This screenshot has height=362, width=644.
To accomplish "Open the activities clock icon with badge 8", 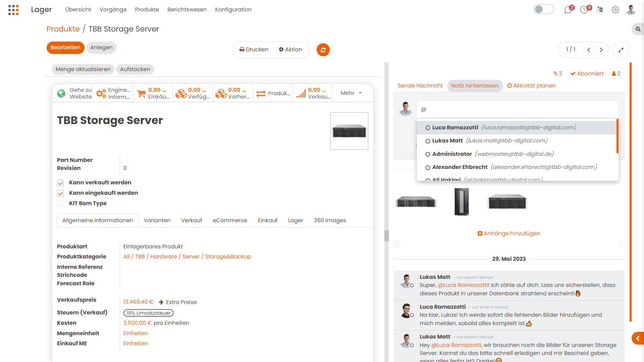I will tap(585, 10).
